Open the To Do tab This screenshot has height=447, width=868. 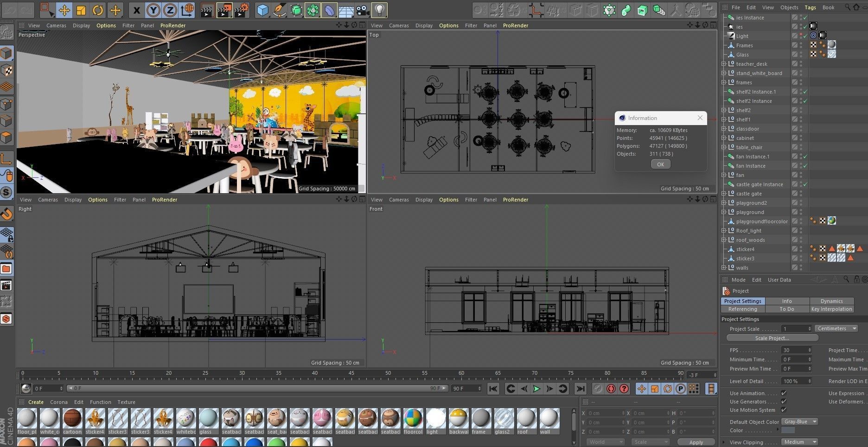[787, 309]
